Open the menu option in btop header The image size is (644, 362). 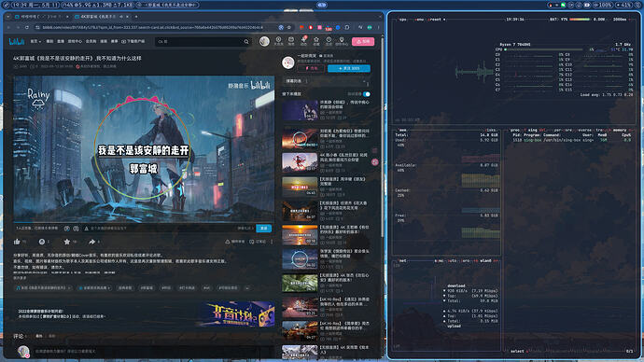pyautogui.click(x=419, y=20)
